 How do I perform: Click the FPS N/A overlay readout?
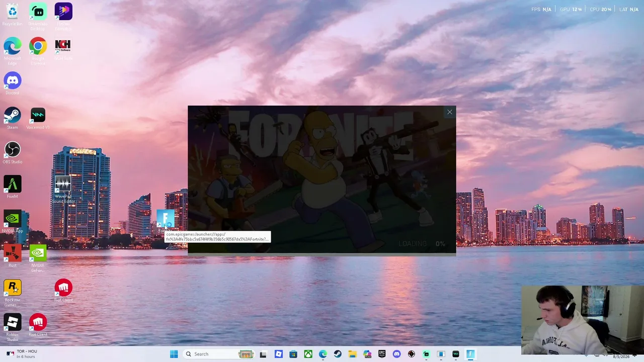(541, 9)
